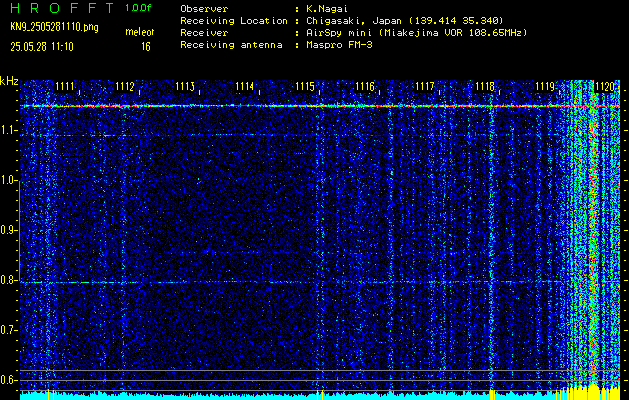
Task: Click the 0.7 frequency axis label
Action: tap(8, 330)
